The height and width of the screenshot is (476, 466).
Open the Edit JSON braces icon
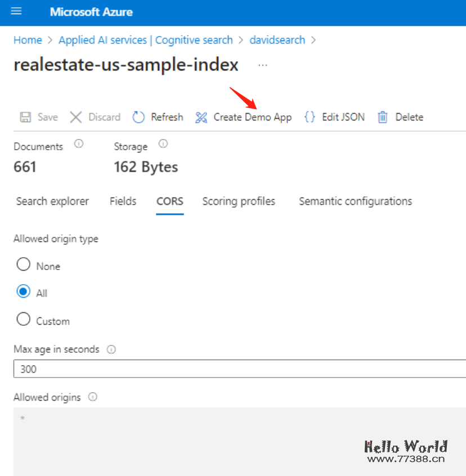(x=310, y=117)
